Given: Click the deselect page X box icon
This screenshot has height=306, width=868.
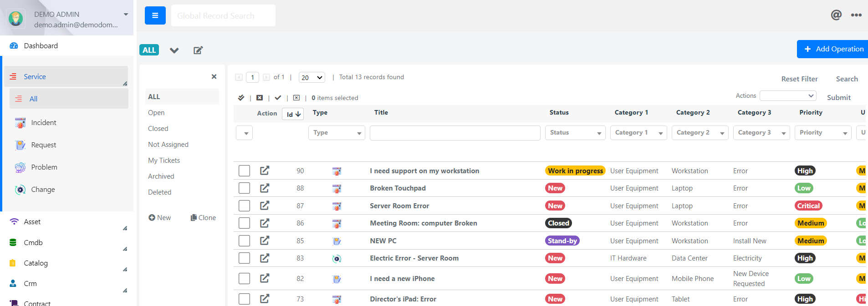Looking at the screenshot, I should pyautogui.click(x=296, y=98).
